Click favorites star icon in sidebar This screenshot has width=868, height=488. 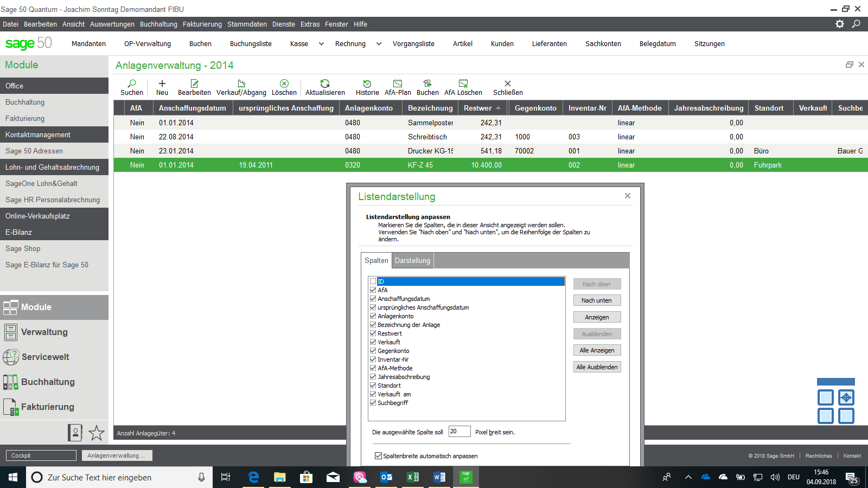point(97,433)
